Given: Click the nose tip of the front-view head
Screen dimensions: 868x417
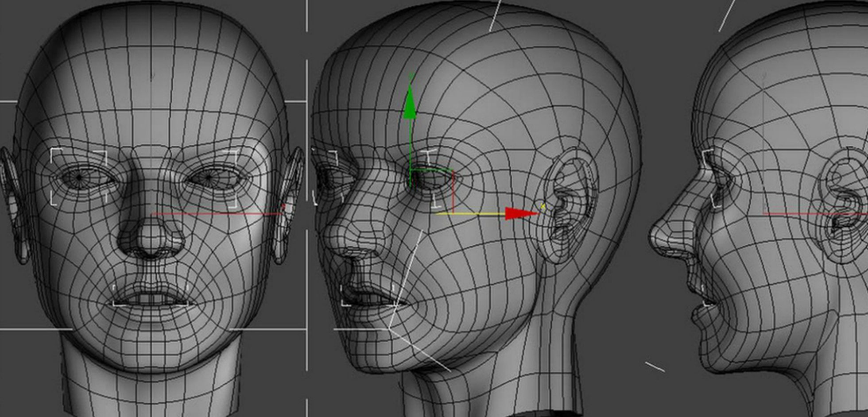Looking at the screenshot, I should coord(151,241).
